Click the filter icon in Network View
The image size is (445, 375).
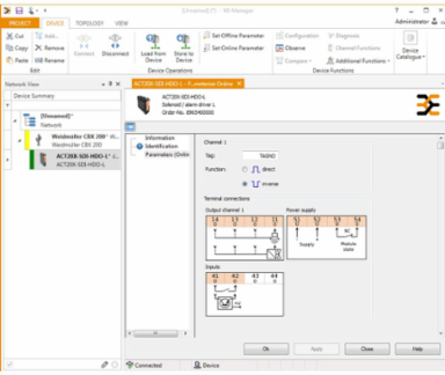click(7, 106)
